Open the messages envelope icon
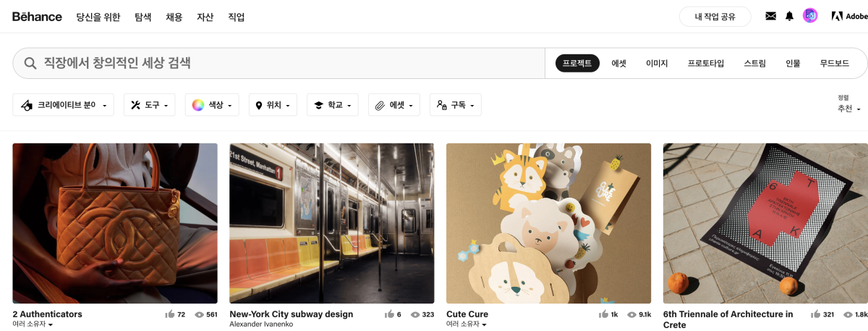The width and height of the screenshot is (868, 331). tap(770, 16)
